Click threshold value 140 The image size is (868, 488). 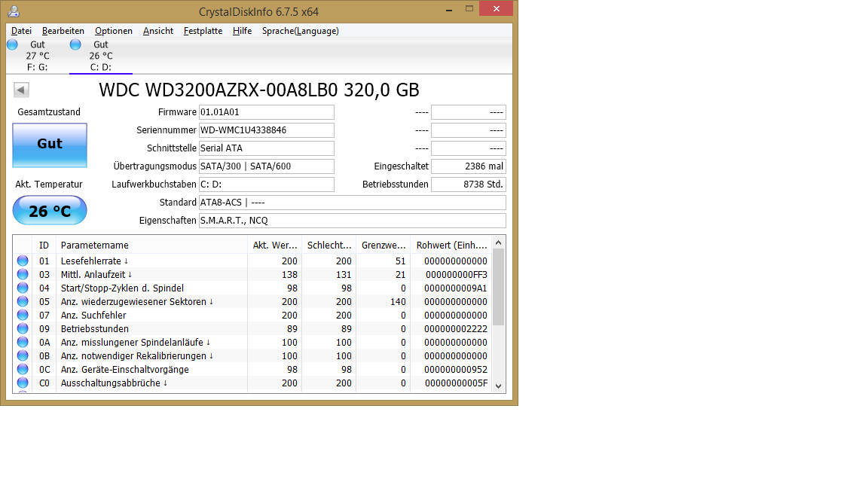(x=398, y=301)
